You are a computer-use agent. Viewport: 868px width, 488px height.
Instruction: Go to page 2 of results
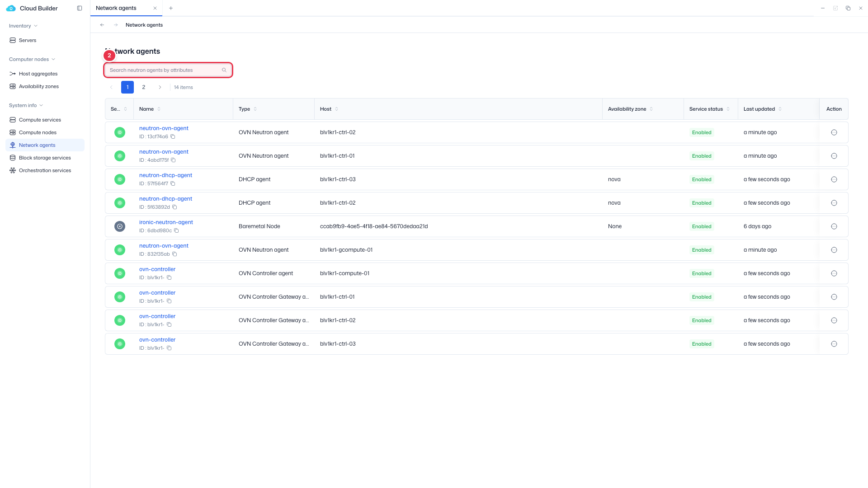click(144, 87)
